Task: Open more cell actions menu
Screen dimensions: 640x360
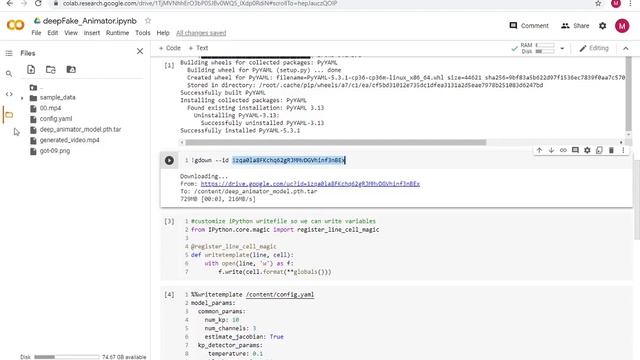Action: [x=623, y=150]
